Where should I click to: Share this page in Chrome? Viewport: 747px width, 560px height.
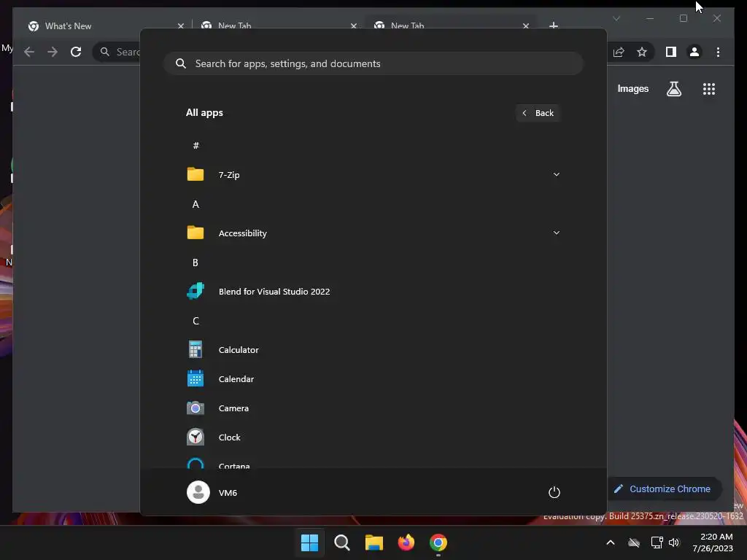619,52
